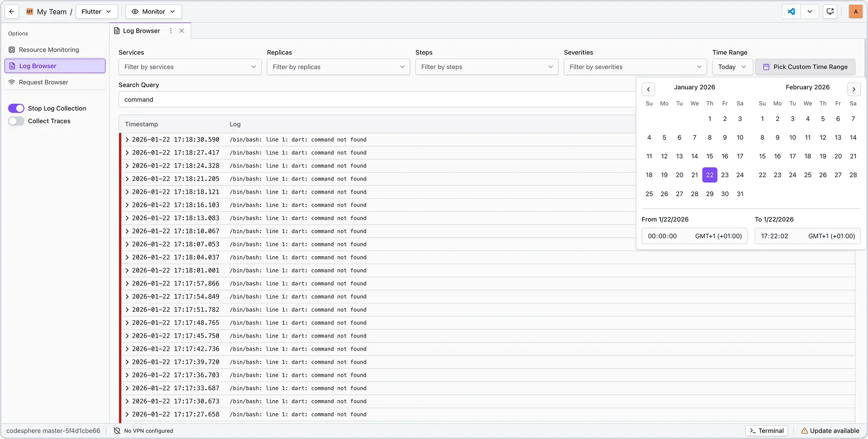Open the Monitor dropdown menu
Screen dimensions: 868x439
(153, 11)
